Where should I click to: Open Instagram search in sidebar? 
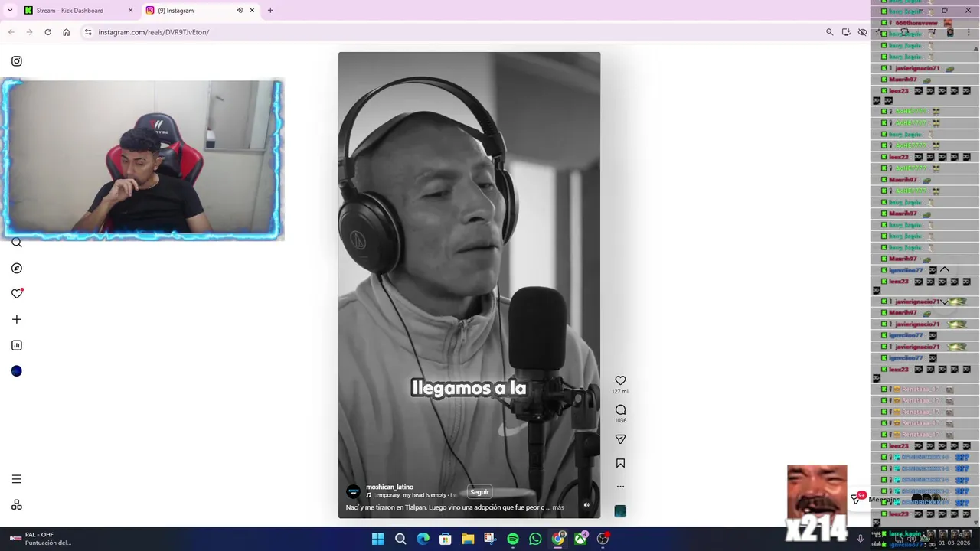pos(17,243)
